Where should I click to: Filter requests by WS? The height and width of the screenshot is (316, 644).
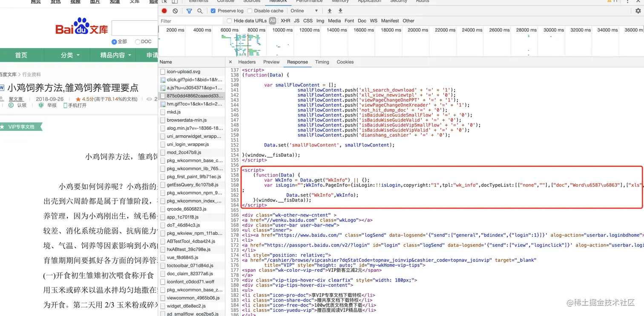pos(374,20)
